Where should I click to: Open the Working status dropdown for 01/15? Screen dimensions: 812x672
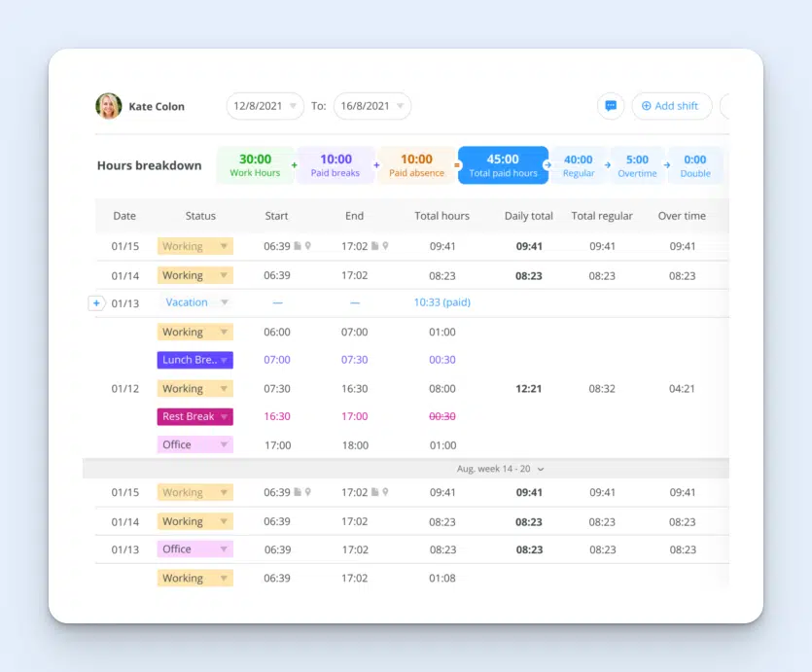(x=194, y=246)
